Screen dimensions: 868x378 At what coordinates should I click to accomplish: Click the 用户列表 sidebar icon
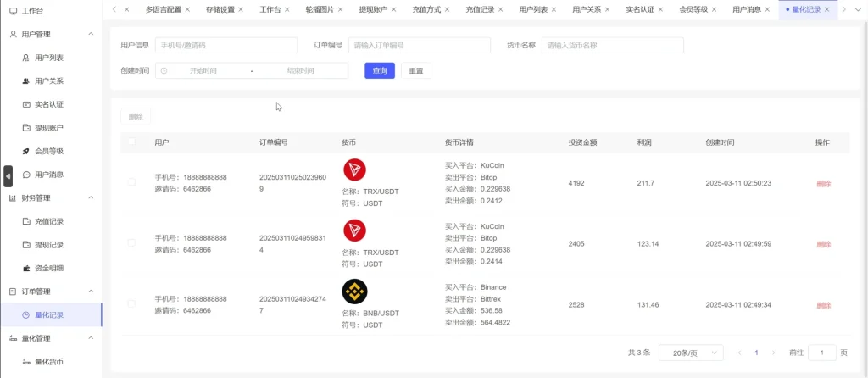(26, 58)
